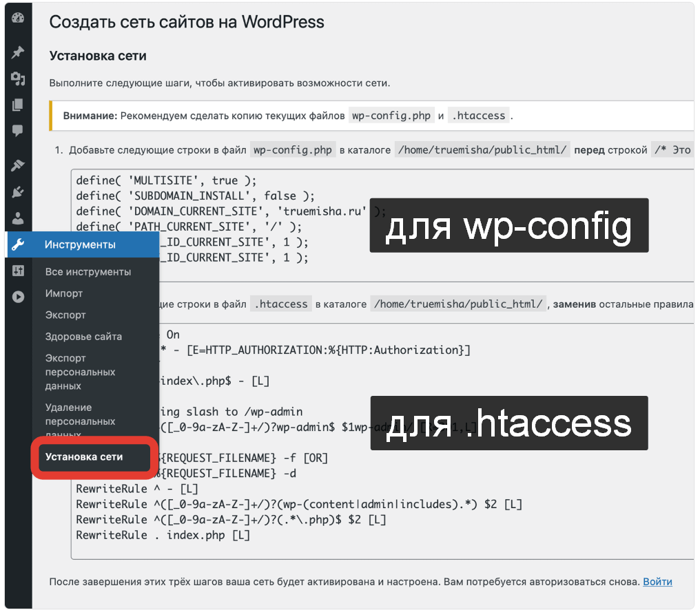Open the Dashboard gauge icon in sidebar
Viewport: 700px width, 610px height.
[18, 18]
